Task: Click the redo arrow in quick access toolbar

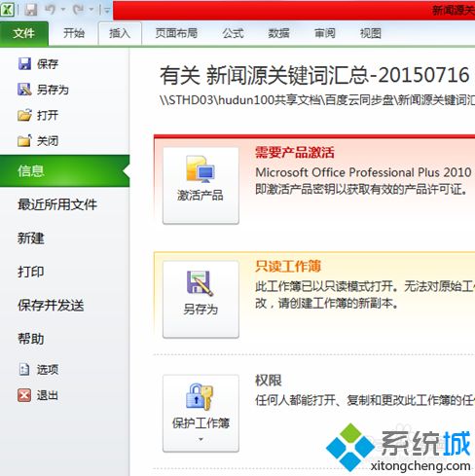Action: tap(78, 10)
